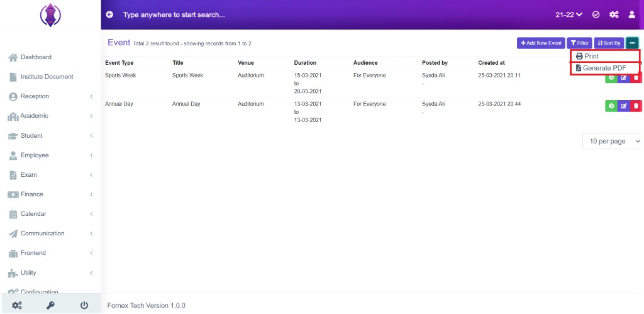Click the three-dots more options button
The width and height of the screenshot is (644, 314).
tap(632, 43)
